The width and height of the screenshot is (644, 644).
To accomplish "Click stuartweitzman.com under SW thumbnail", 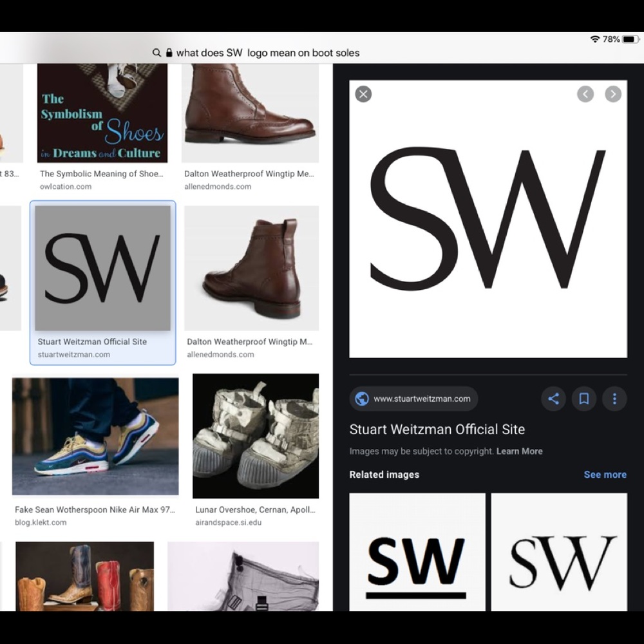I will pos(74,354).
